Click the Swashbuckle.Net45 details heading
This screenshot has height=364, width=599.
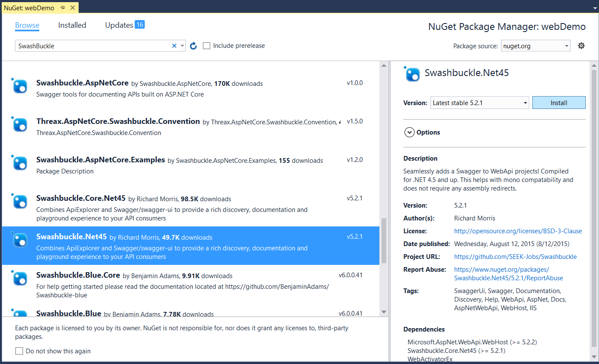467,73
